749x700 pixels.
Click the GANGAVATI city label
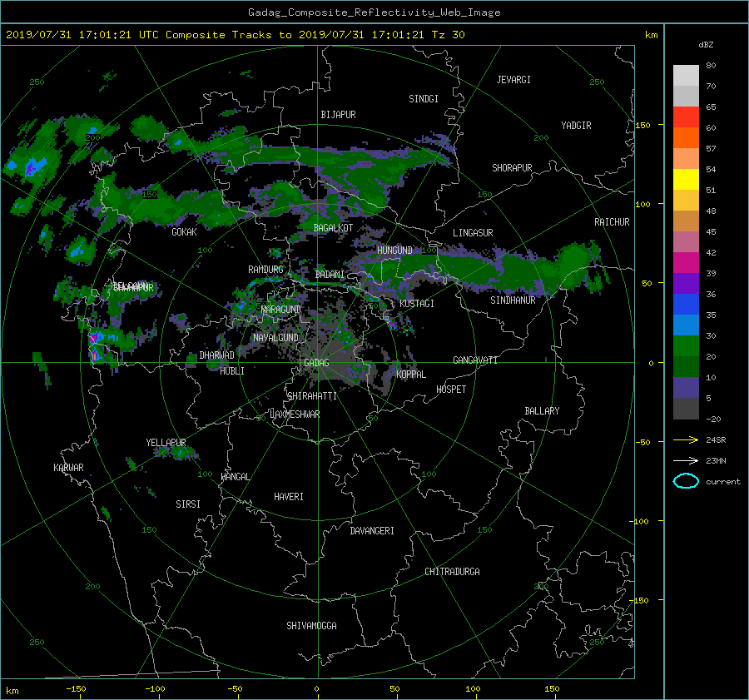pyautogui.click(x=475, y=360)
